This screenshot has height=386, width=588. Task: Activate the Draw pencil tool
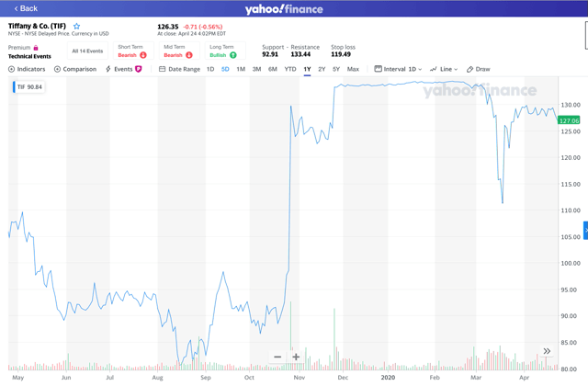479,69
